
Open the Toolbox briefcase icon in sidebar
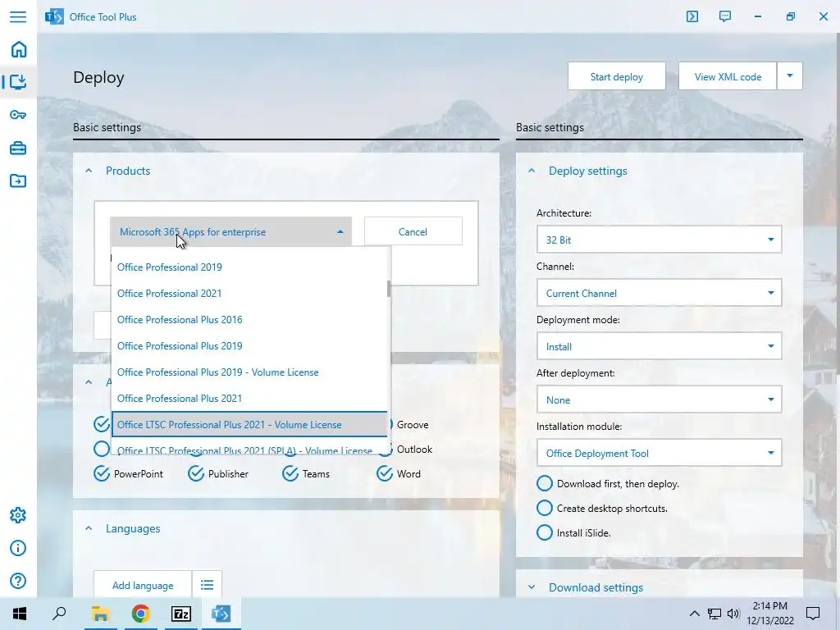coord(18,148)
